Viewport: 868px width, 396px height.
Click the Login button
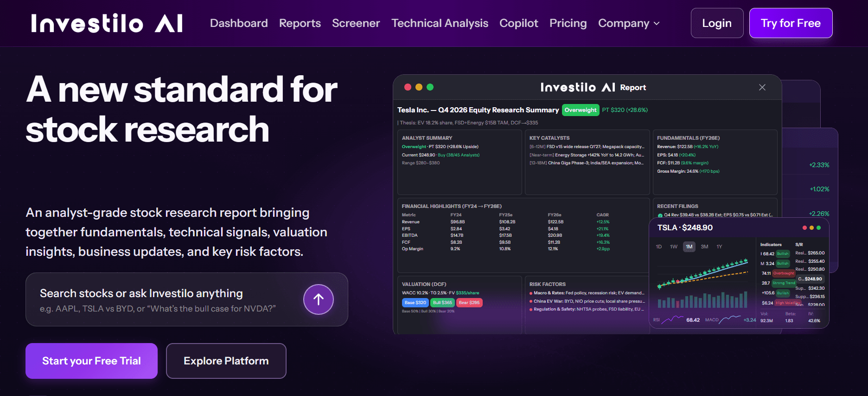click(x=717, y=23)
